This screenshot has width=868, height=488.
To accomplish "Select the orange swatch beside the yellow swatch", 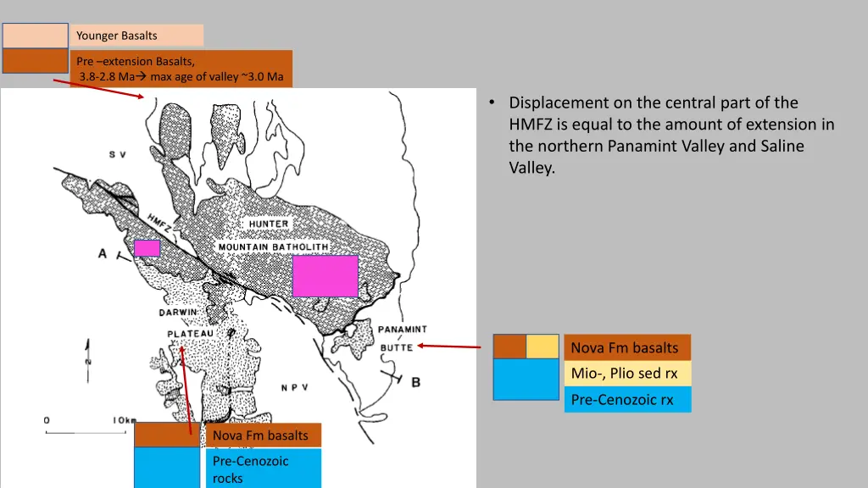I will pos(509,347).
